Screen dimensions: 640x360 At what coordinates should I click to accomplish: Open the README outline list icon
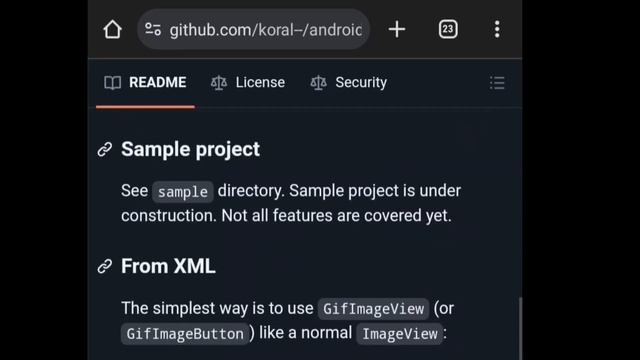pos(497,83)
